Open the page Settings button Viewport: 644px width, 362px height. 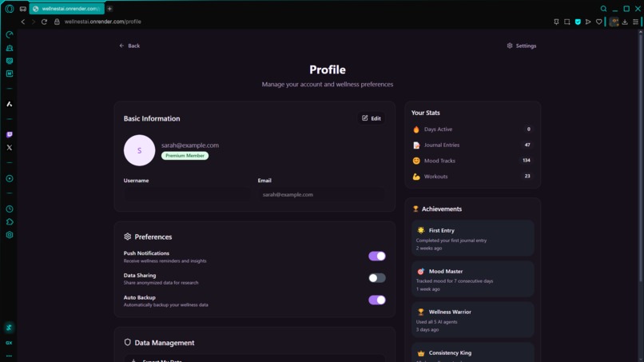point(521,46)
